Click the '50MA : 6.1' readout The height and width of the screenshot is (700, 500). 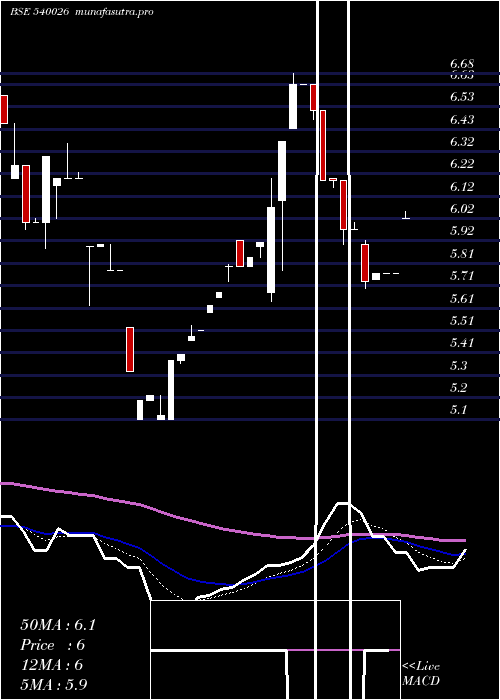[x=58, y=625]
